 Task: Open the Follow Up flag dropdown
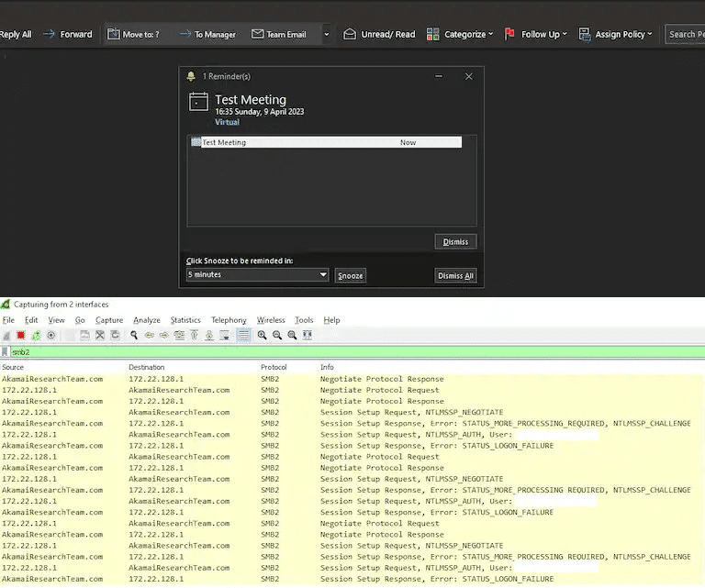pyautogui.click(x=535, y=34)
